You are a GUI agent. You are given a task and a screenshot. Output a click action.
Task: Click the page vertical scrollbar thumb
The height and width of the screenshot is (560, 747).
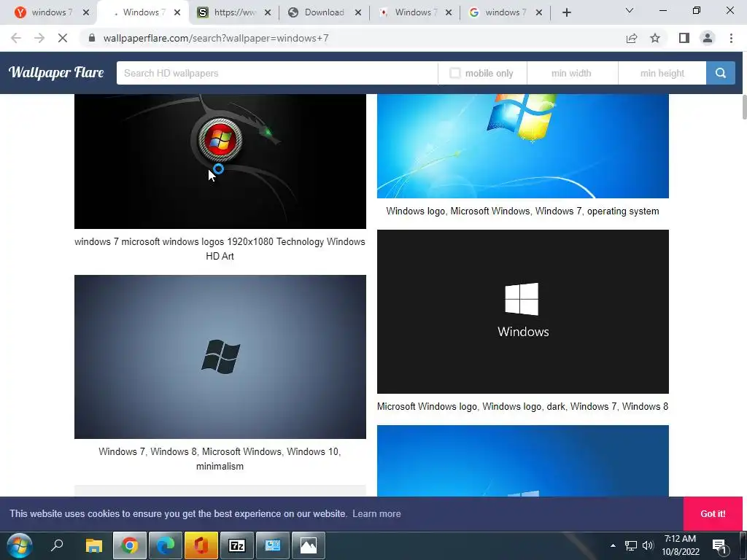click(x=744, y=107)
